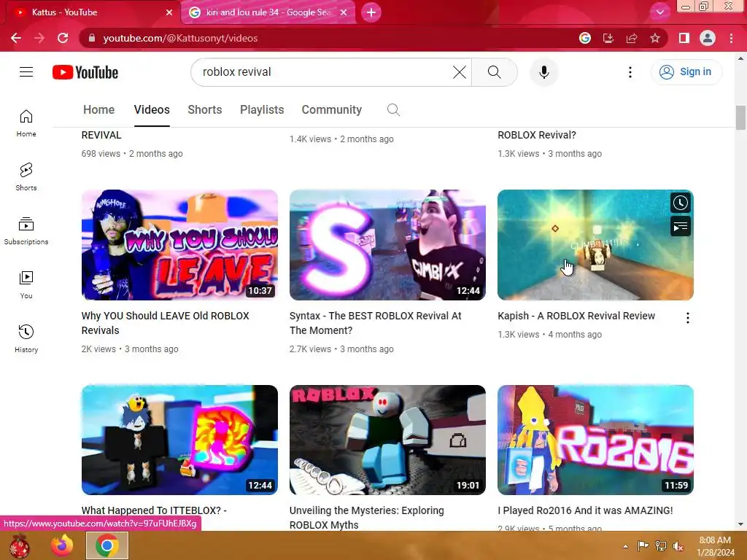
Task: Click the install app icon in address bar
Action: (x=608, y=38)
